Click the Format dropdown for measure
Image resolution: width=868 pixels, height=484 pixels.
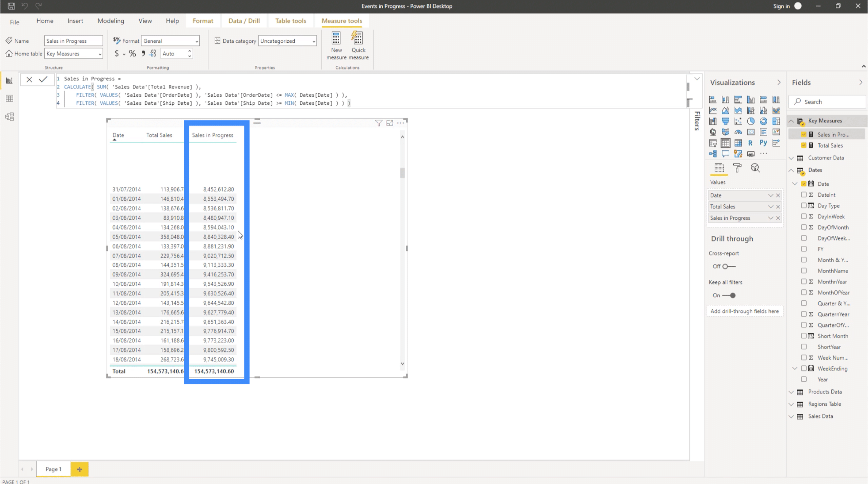coord(169,41)
